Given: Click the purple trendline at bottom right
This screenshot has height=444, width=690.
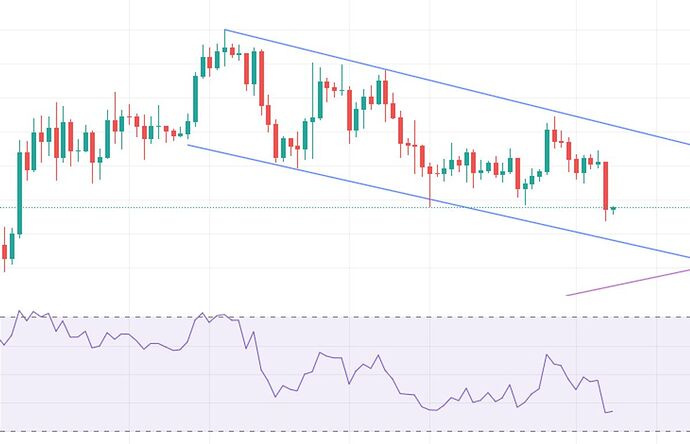Looking at the screenshot, I should 630,282.
